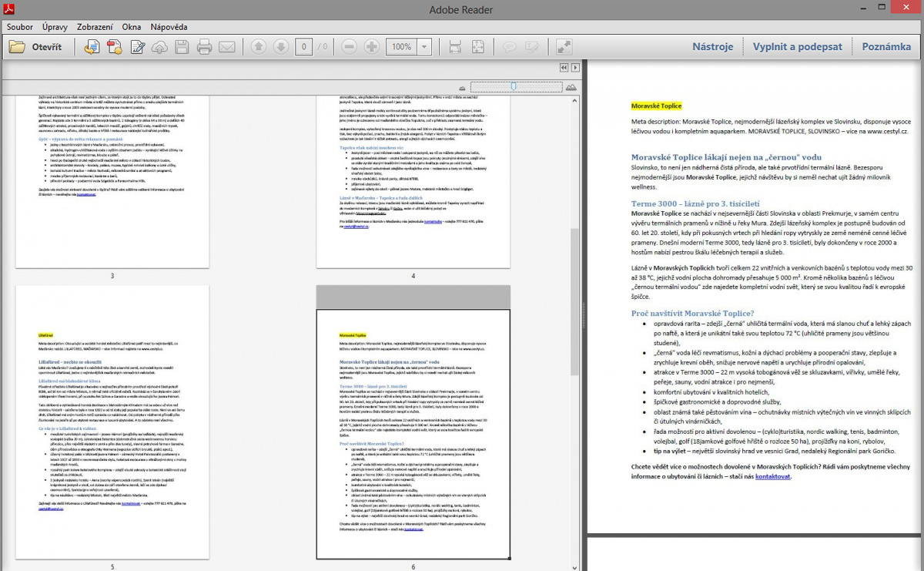Click the Meta description paragraph text
Screen dimensions: 924x571
771,127
